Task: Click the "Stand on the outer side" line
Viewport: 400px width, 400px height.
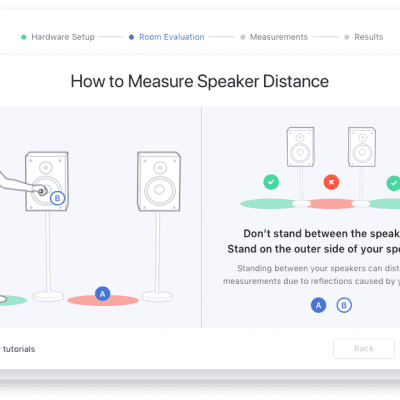Action: pyautogui.click(x=313, y=249)
